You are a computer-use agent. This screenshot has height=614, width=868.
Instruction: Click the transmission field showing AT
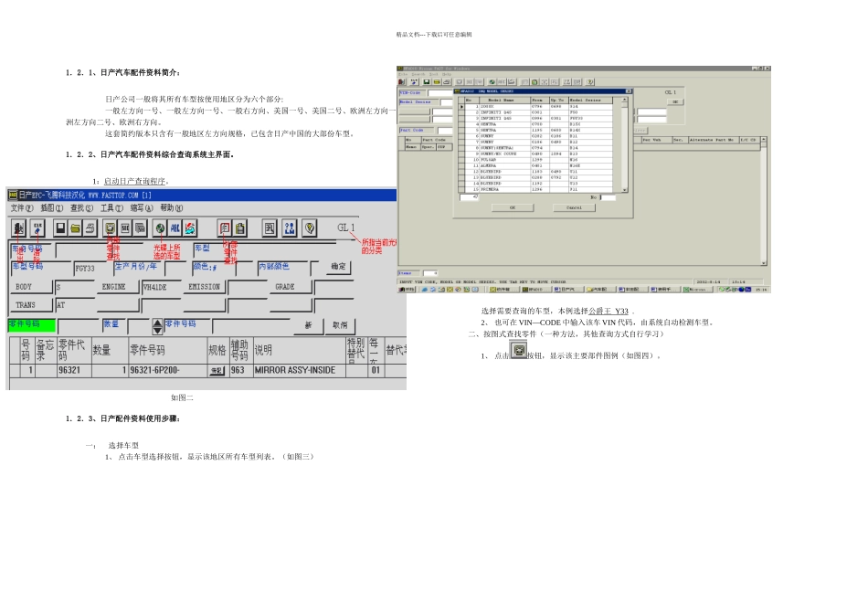(75, 305)
